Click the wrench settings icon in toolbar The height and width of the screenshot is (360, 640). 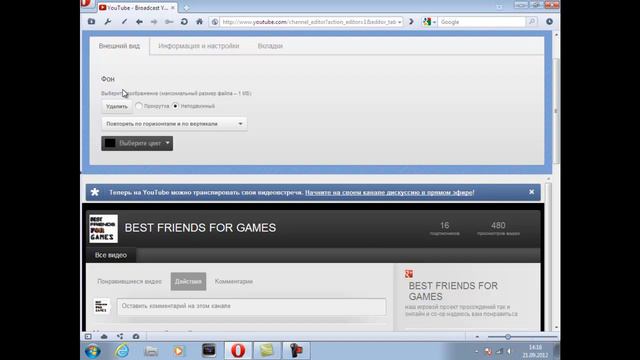pos(108,22)
